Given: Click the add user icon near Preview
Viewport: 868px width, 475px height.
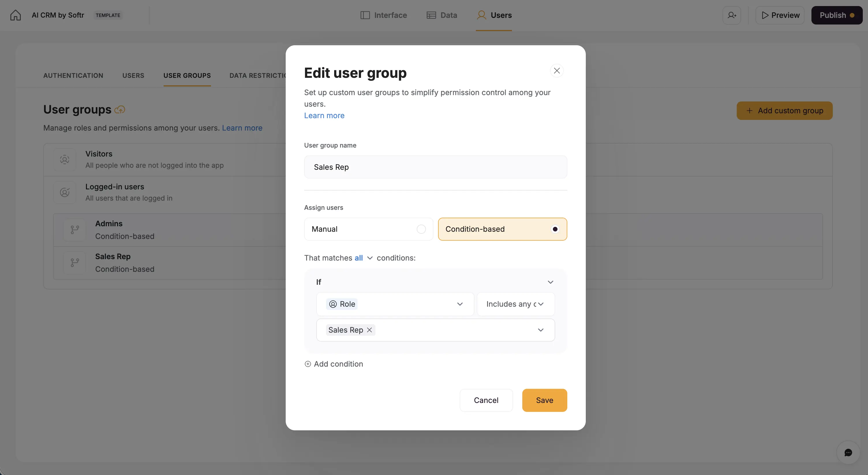Looking at the screenshot, I should (x=732, y=15).
